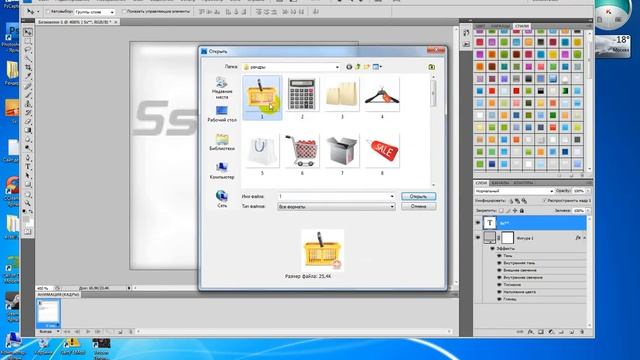The height and width of the screenshot is (360, 640).
Task: Open the layer Fill percentage dropdown
Action: point(588,211)
